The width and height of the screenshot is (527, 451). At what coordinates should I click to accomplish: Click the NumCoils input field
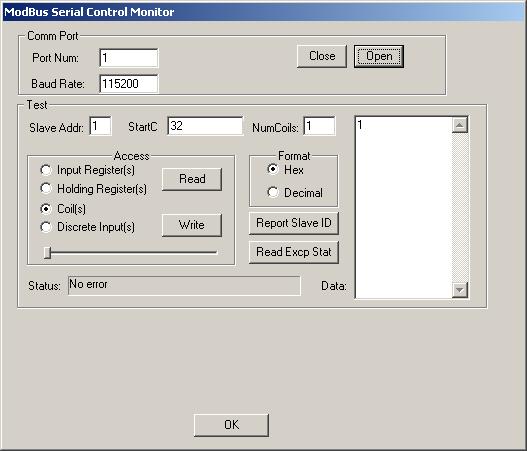coord(319,126)
